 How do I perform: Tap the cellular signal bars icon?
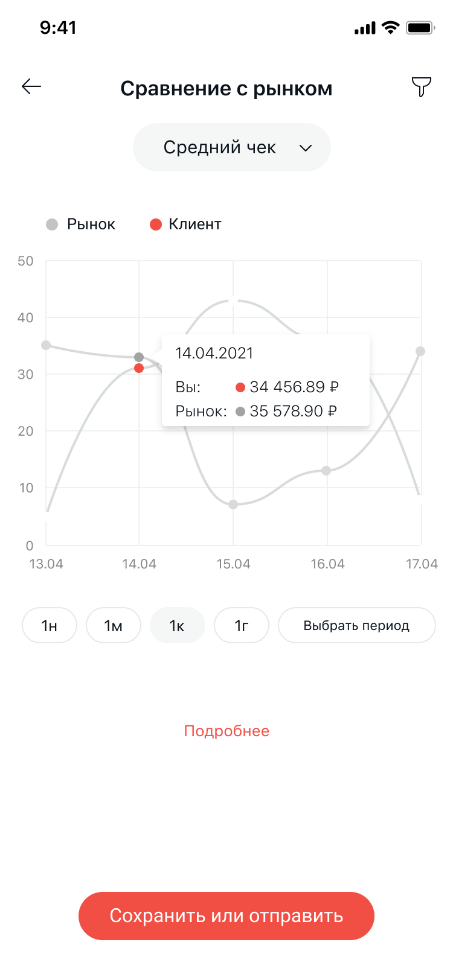pos(365,28)
